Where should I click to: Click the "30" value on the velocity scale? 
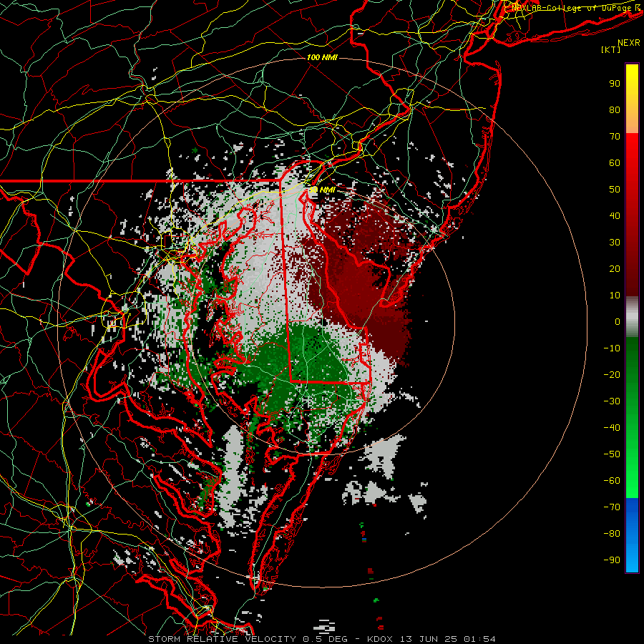615,243
